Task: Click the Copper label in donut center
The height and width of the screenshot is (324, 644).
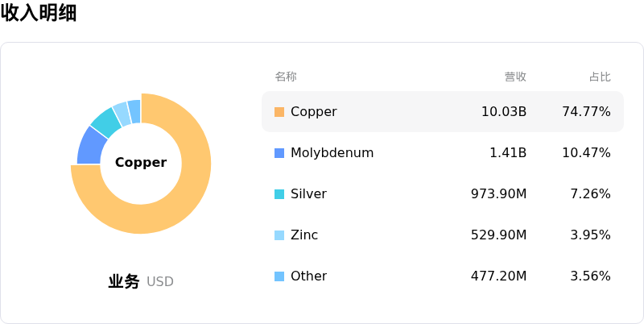Action: 141,163
